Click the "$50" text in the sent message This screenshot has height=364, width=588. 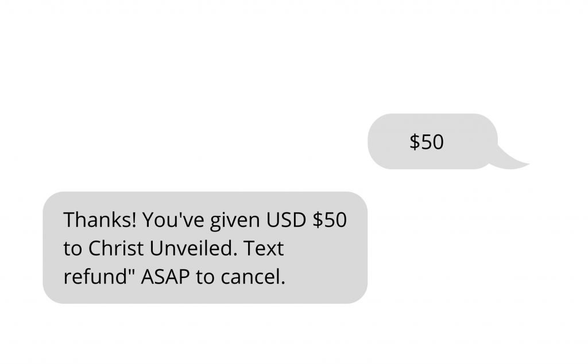tap(427, 142)
